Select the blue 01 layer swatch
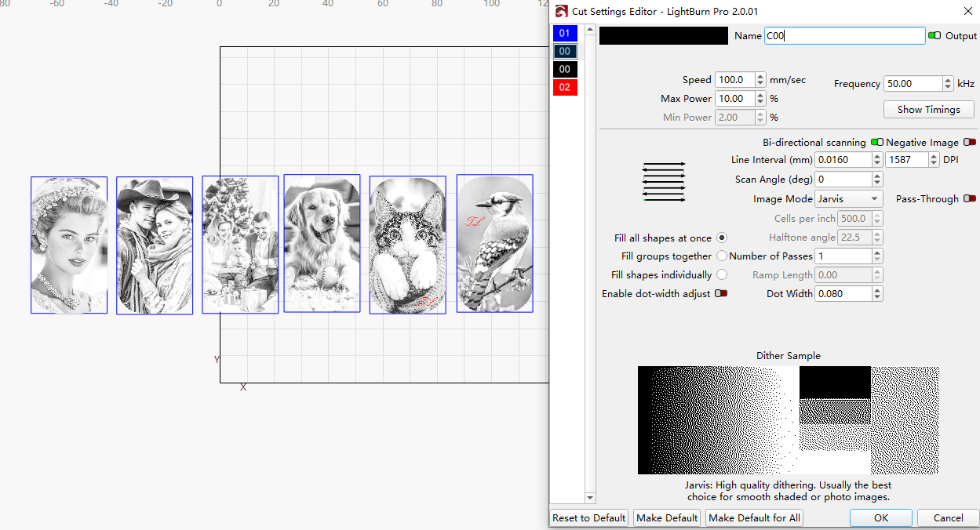This screenshot has width=980, height=530. pos(565,33)
